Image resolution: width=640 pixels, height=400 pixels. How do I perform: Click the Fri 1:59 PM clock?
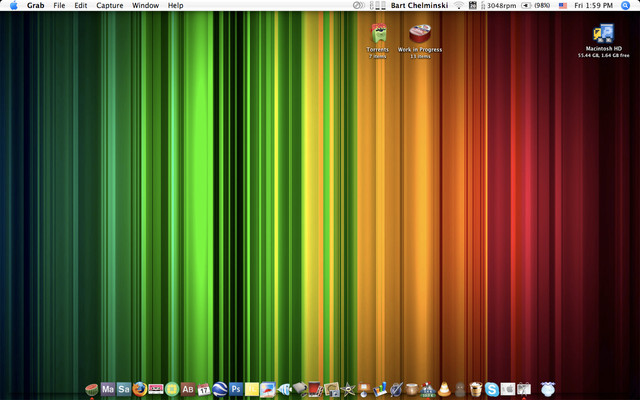click(x=594, y=6)
